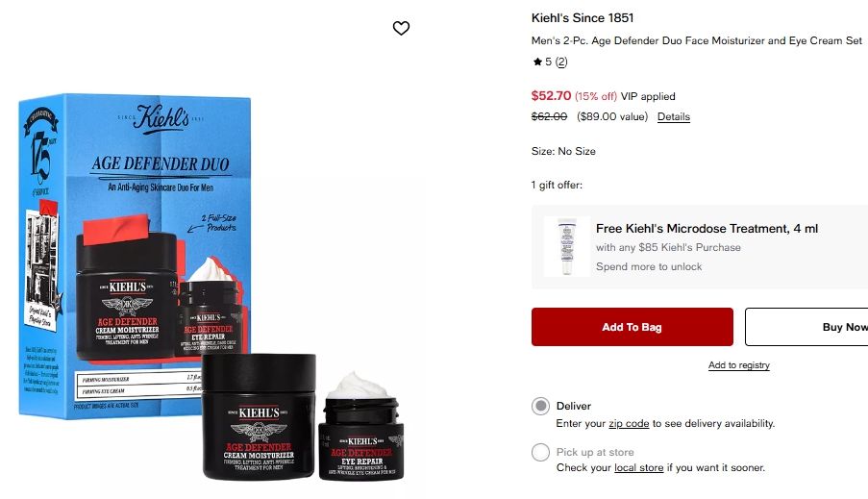
Task: Open the zip code link
Action: [629, 423]
